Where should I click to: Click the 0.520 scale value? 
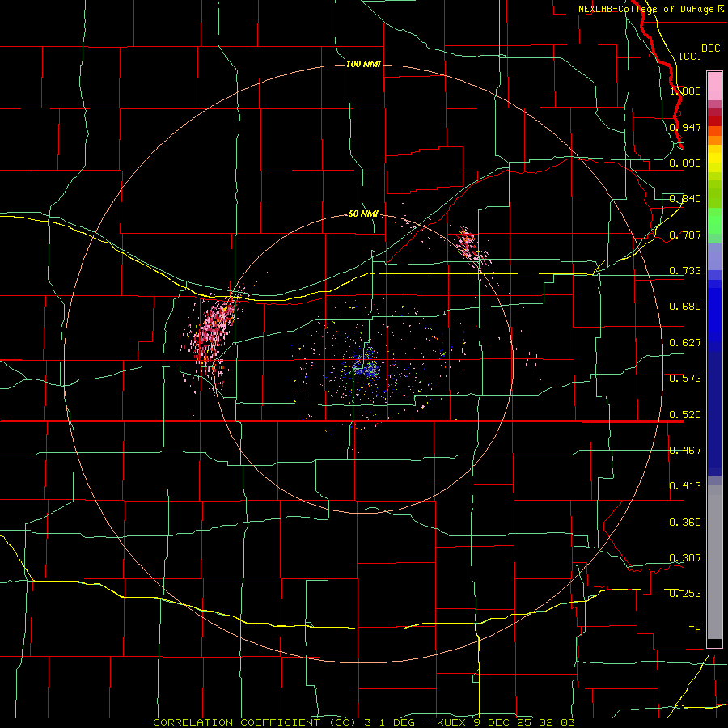coord(685,415)
